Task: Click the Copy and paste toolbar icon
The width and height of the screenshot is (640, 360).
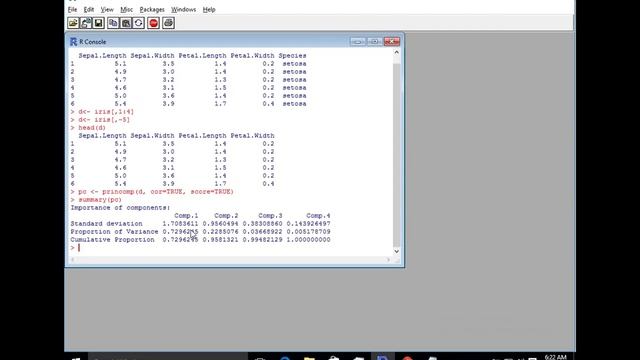Action: (139, 23)
